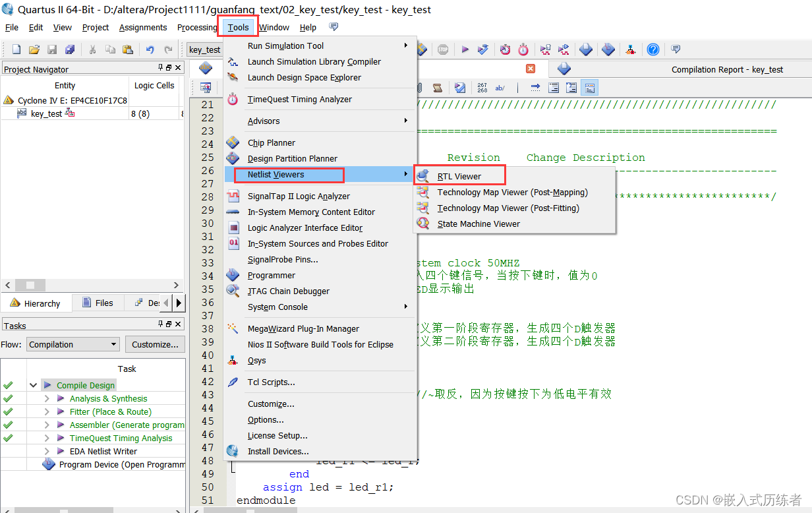
Task: Run gate-level simulation toolbar icon
Action: [564, 49]
